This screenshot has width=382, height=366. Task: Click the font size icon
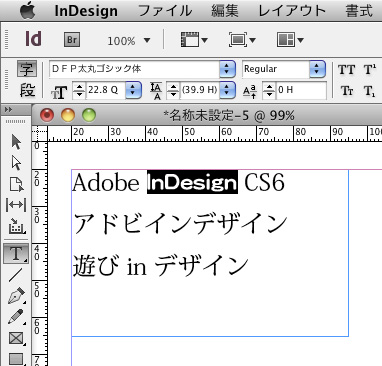pyautogui.click(x=59, y=92)
